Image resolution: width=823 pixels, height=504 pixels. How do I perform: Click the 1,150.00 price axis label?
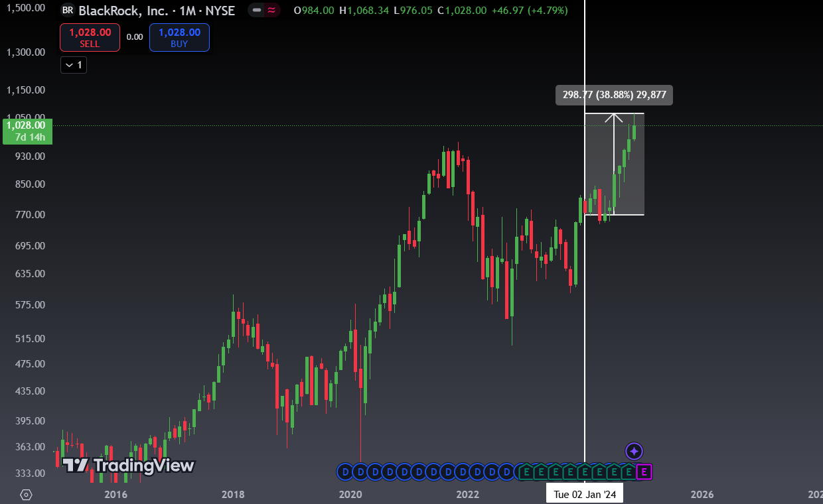pos(25,90)
